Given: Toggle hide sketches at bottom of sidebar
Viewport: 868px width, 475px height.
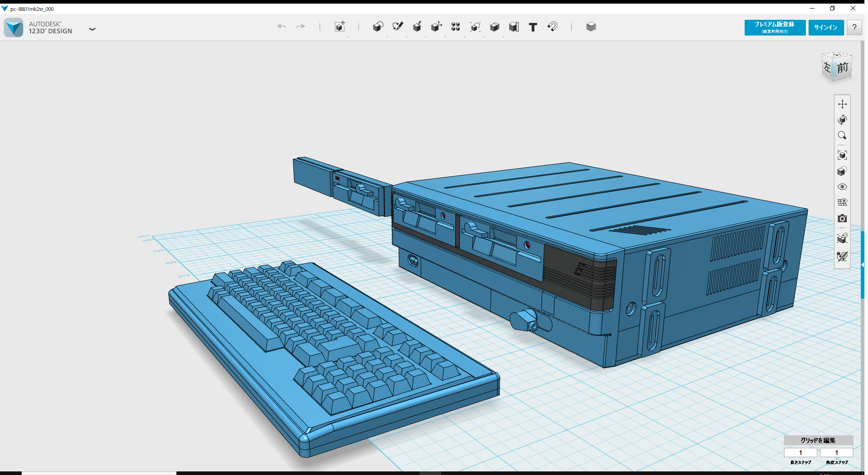Looking at the screenshot, I should (843, 256).
